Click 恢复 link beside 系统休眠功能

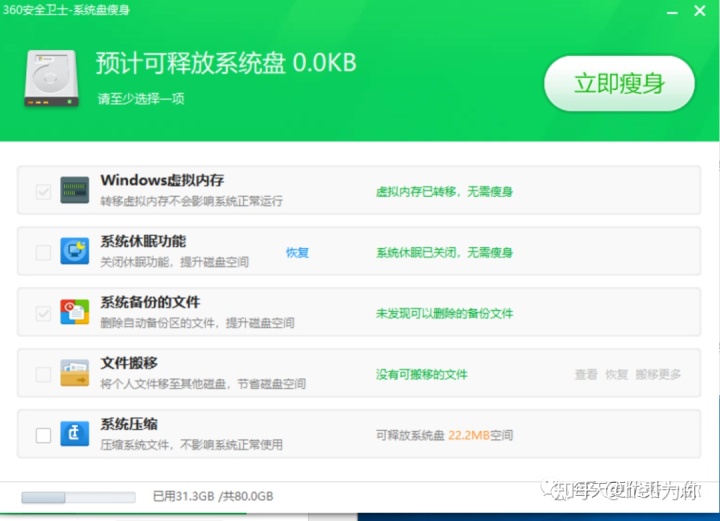[x=297, y=252]
